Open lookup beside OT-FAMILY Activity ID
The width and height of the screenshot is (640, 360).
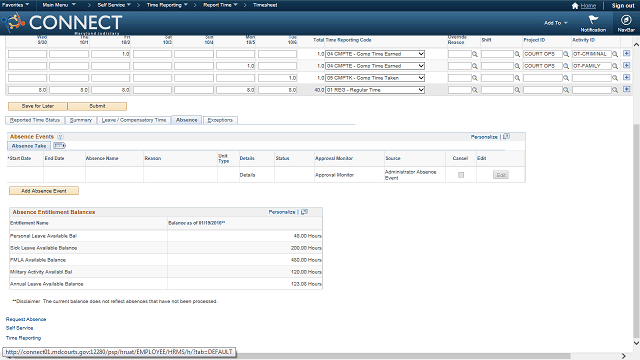615,66
